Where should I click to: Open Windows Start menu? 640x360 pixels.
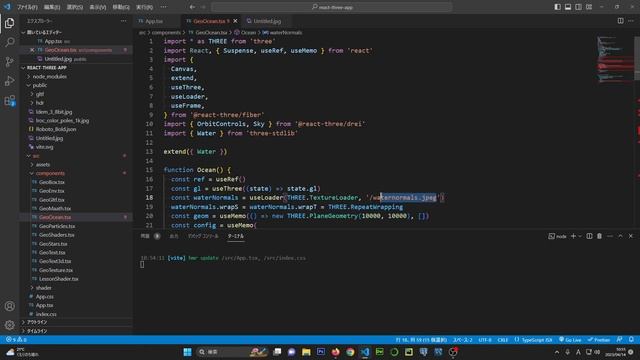click(187, 352)
